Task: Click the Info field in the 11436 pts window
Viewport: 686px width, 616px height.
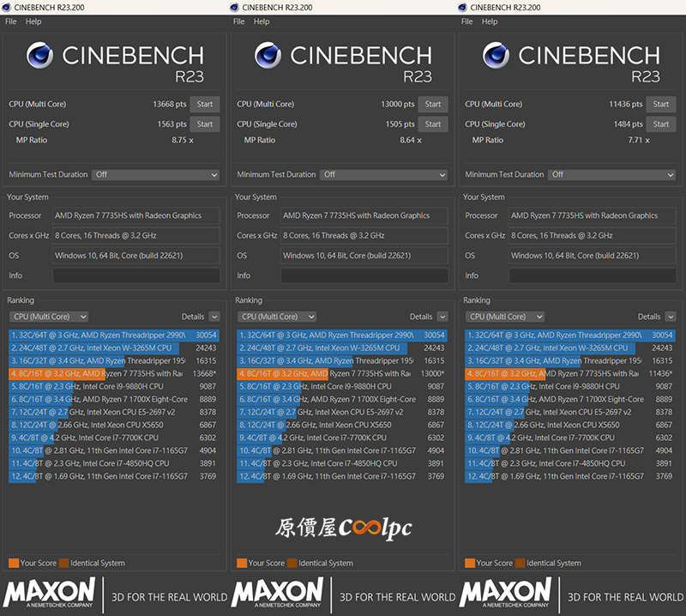Action: [x=593, y=275]
